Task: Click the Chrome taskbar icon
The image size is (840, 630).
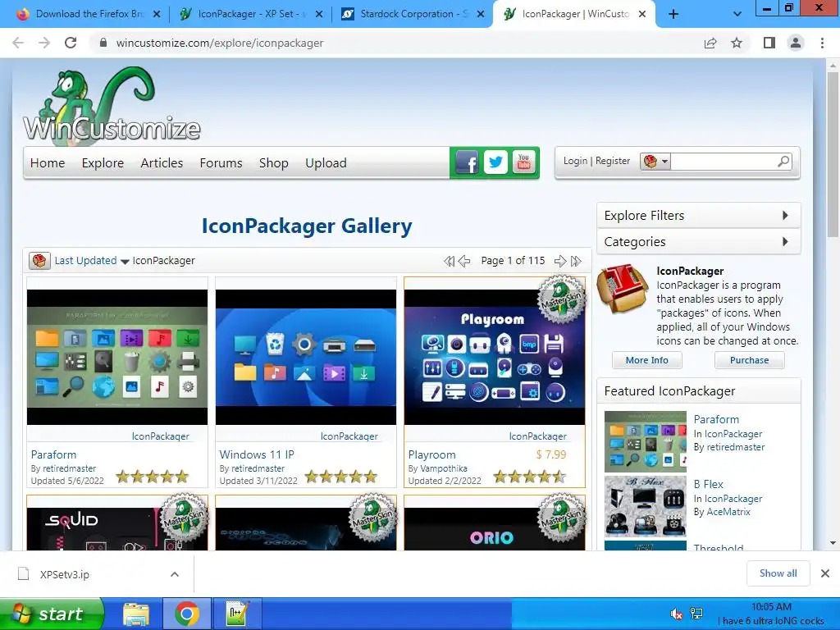Action: [x=186, y=614]
